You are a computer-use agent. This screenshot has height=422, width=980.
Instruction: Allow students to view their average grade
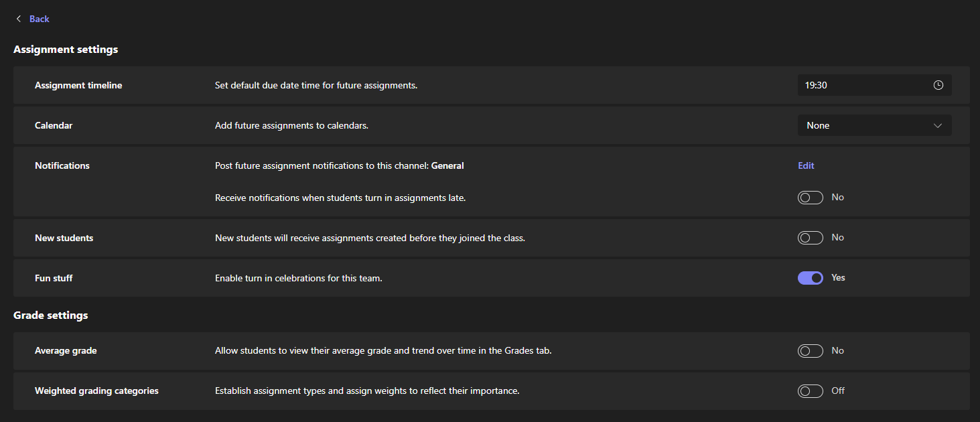(810, 350)
